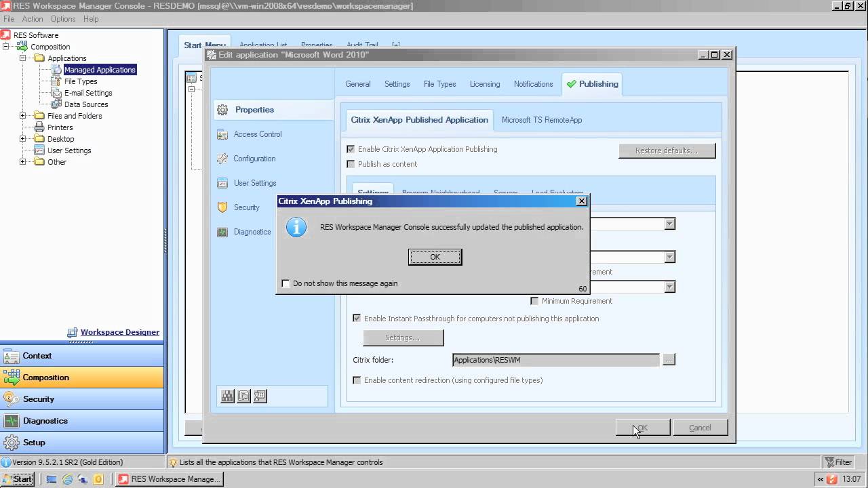The image size is (868, 488).
Task: Click the Files and Folders folder icon
Action: [39, 116]
